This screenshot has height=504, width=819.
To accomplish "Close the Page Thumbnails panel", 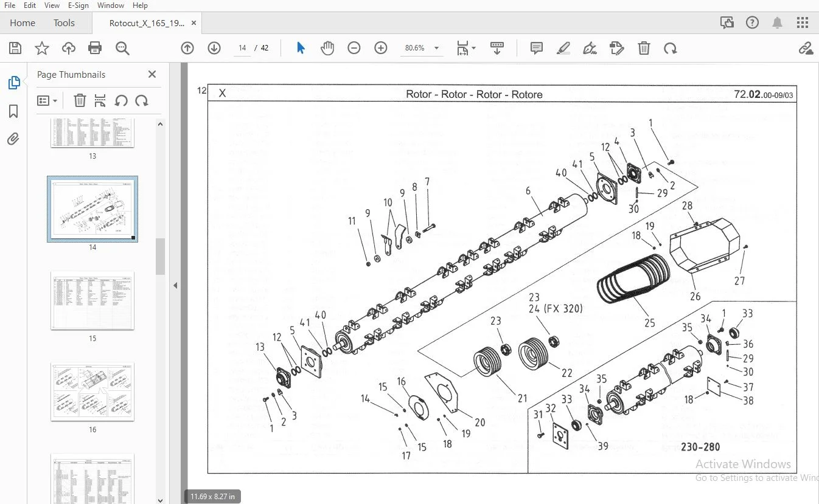I will 152,74.
